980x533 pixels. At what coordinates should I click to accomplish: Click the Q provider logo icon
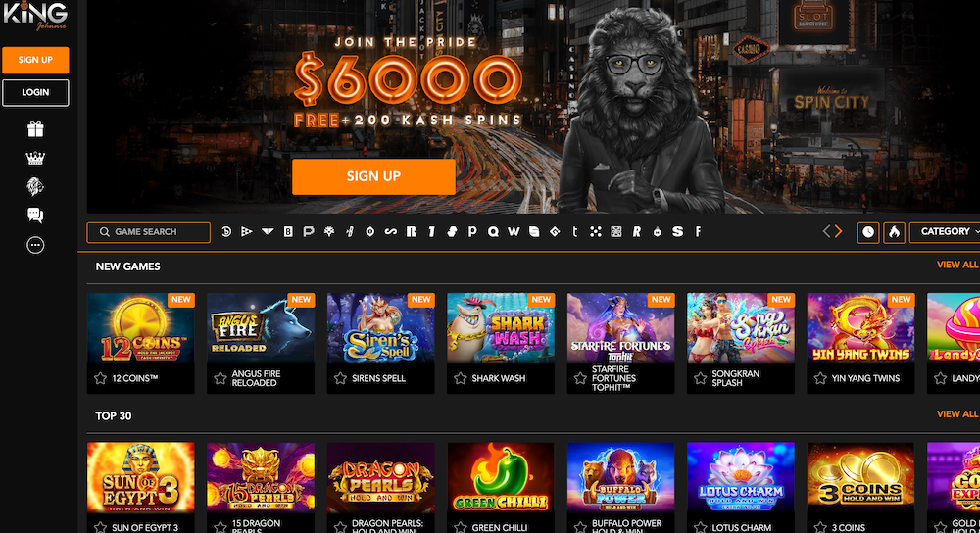(493, 232)
